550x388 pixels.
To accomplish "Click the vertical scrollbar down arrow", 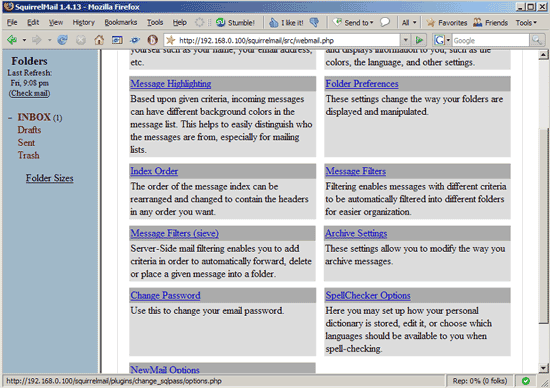I will 543,368.
